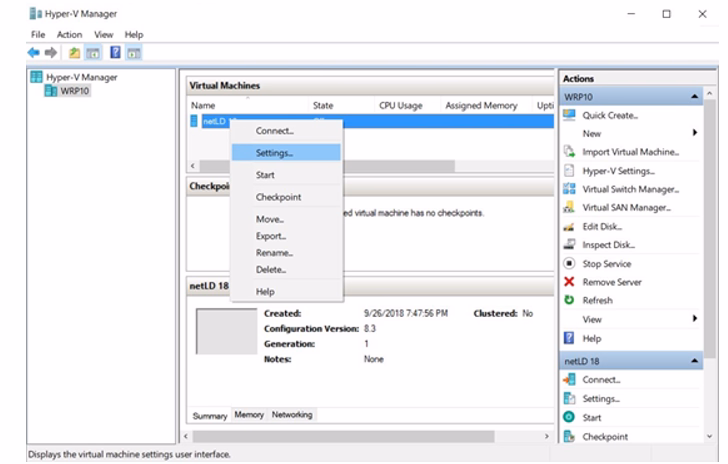Collapse the netLD 18 actions section
The height and width of the screenshot is (464, 728).
point(694,360)
